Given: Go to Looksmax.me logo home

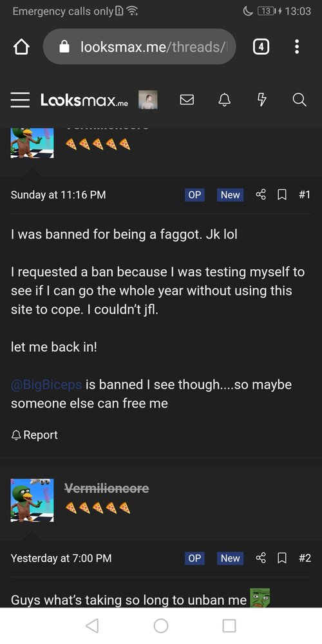Looking at the screenshot, I should coord(84,100).
